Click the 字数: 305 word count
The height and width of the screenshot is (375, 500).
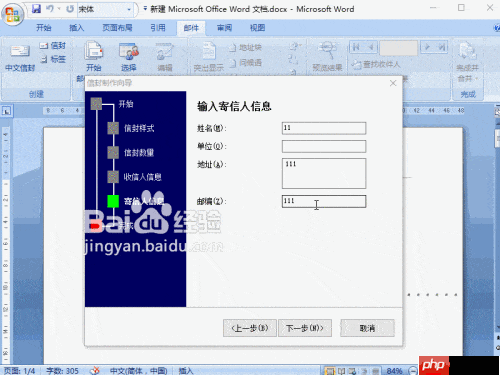62,371
